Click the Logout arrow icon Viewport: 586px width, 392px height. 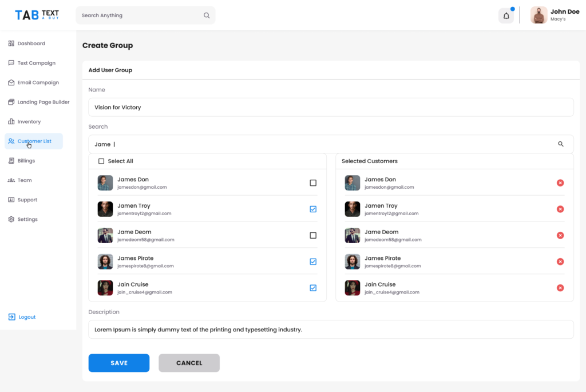(12, 317)
